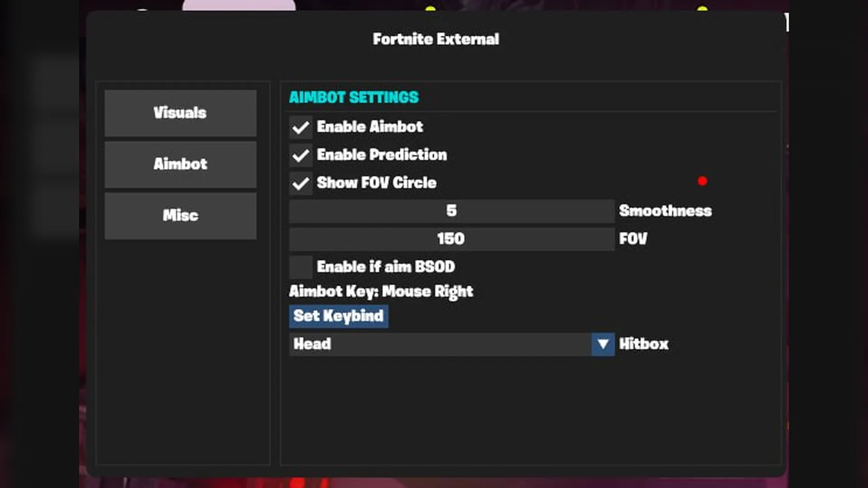Image resolution: width=868 pixels, height=488 pixels.
Task: Click the Enable if aim BSOD label
Action: point(386,267)
